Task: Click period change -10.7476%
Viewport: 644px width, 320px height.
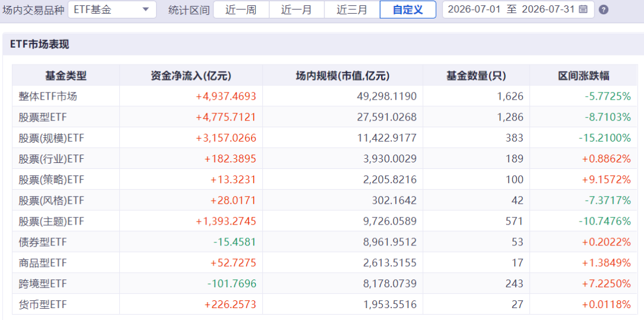Action: pos(605,221)
